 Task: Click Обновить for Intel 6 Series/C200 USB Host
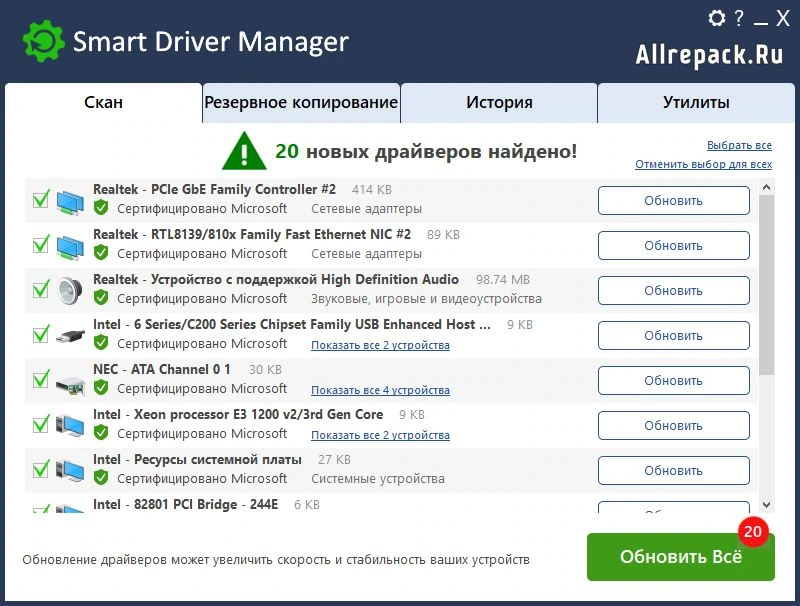[x=673, y=336]
